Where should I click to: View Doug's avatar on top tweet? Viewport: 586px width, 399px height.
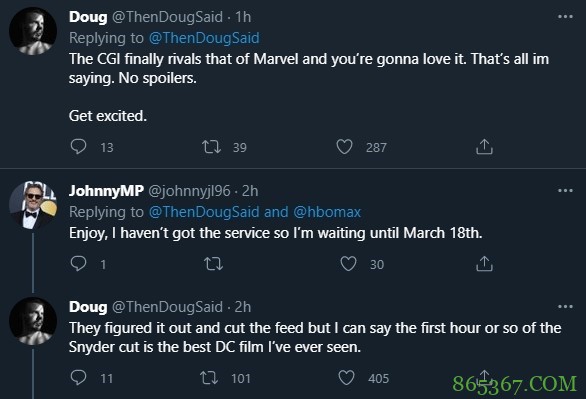click(33, 31)
